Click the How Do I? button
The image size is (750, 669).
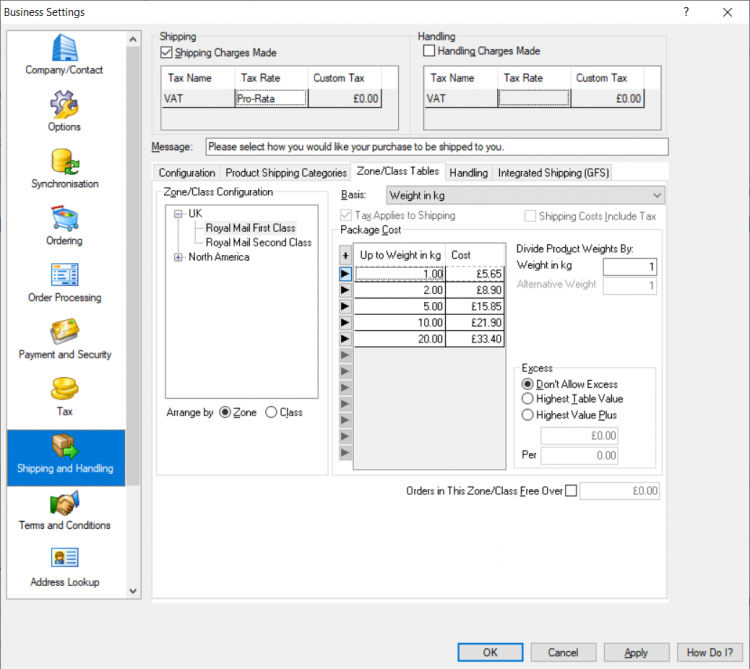(709, 652)
